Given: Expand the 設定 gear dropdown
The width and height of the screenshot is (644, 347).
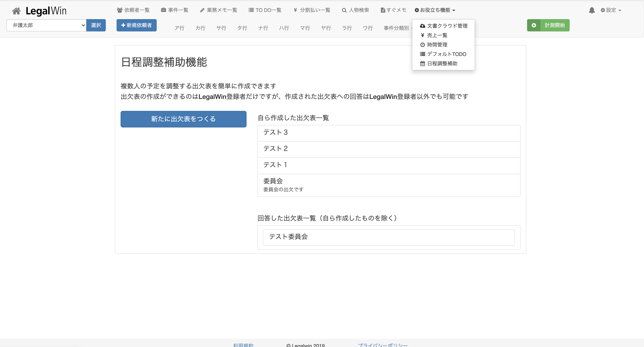Looking at the screenshot, I should point(611,10).
